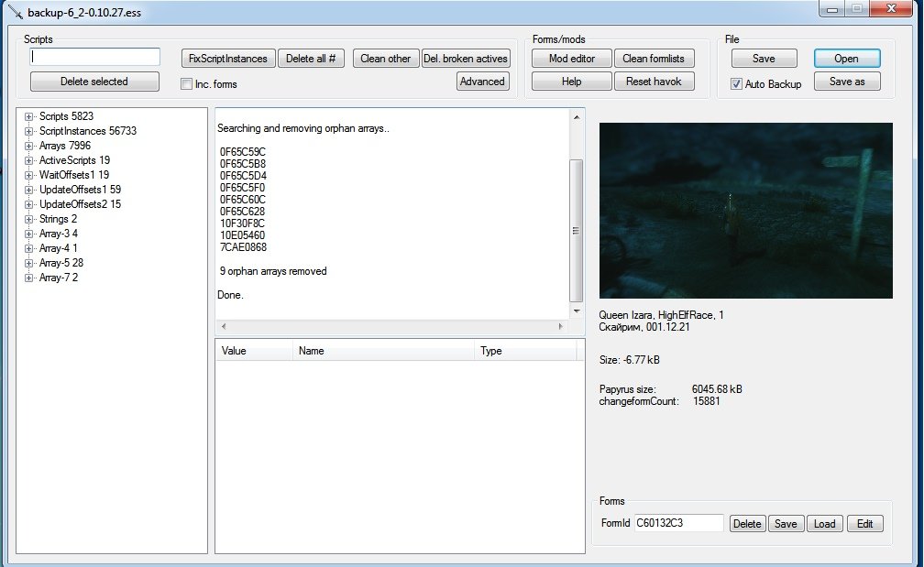Expand the ScriptInstances 56733 node
The width and height of the screenshot is (924, 567).
pyautogui.click(x=29, y=131)
